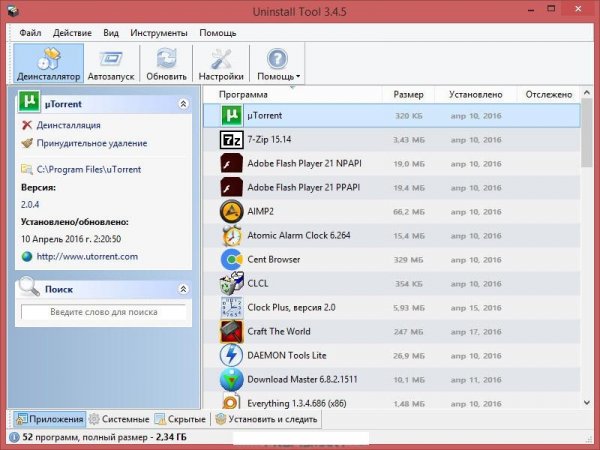Image resolution: width=600 pixels, height=450 pixels.
Task: Click the globe icon beside utorrent.com
Action: tap(27, 256)
